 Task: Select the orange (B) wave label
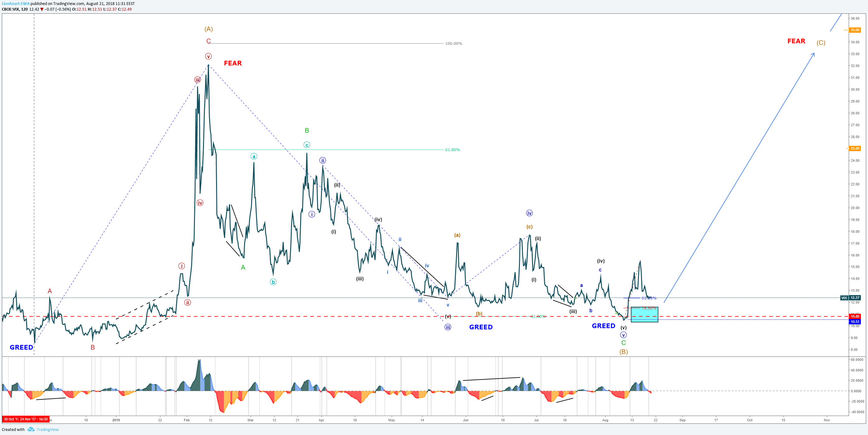tap(623, 352)
